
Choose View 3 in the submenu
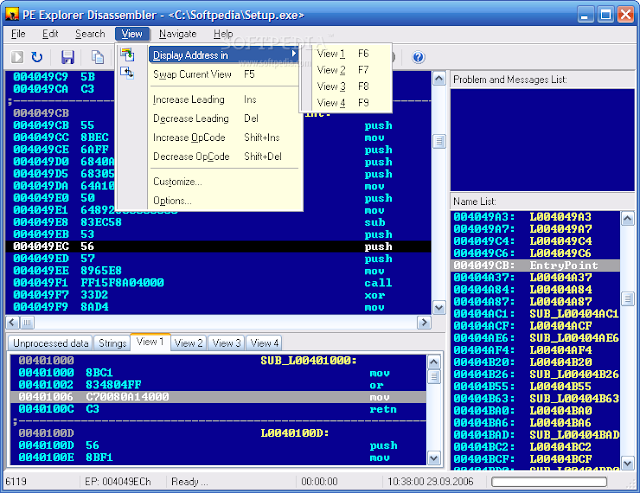tap(346, 86)
